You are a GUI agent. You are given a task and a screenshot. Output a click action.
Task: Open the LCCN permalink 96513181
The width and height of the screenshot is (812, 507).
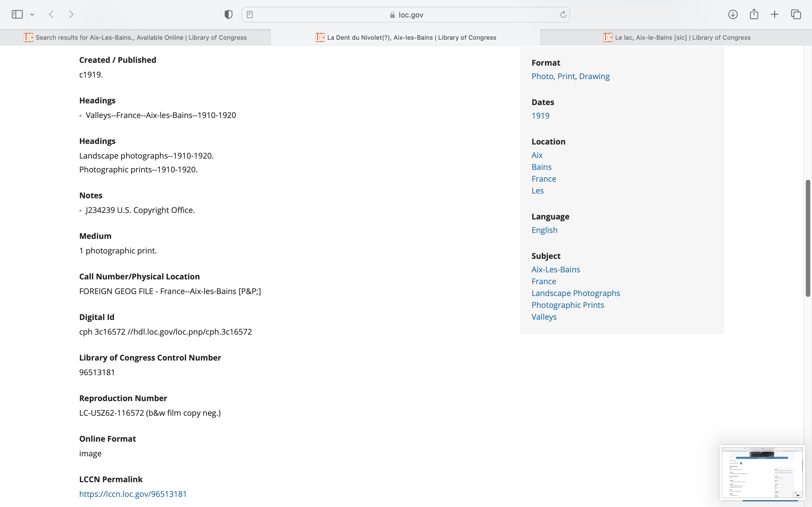point(133,494)
